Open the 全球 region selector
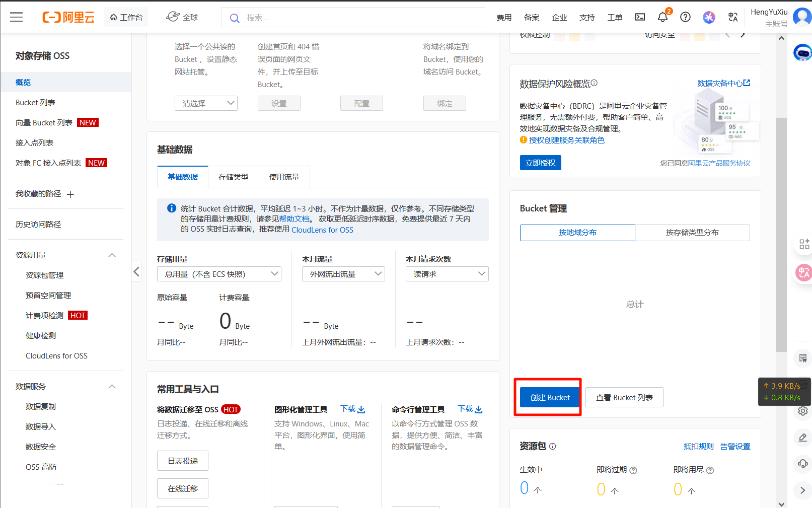This screenshot has height=508, width=812. (x=182, y=18)
